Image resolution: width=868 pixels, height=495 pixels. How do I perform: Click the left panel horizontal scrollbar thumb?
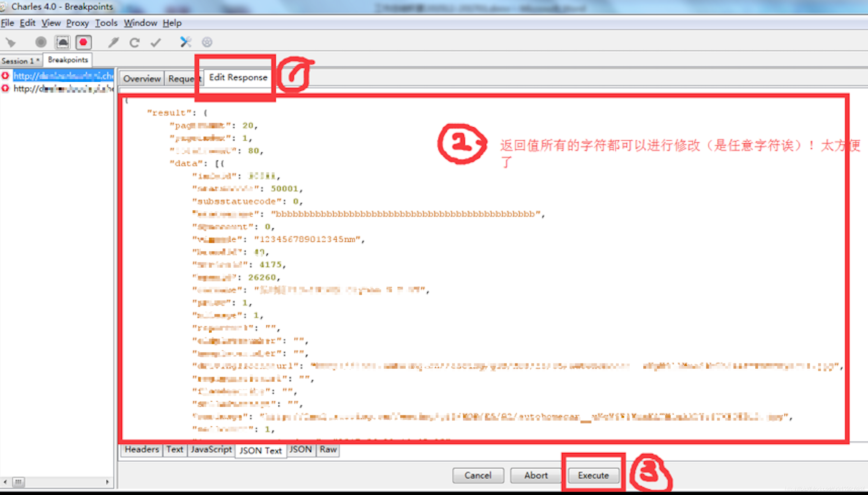18,482
